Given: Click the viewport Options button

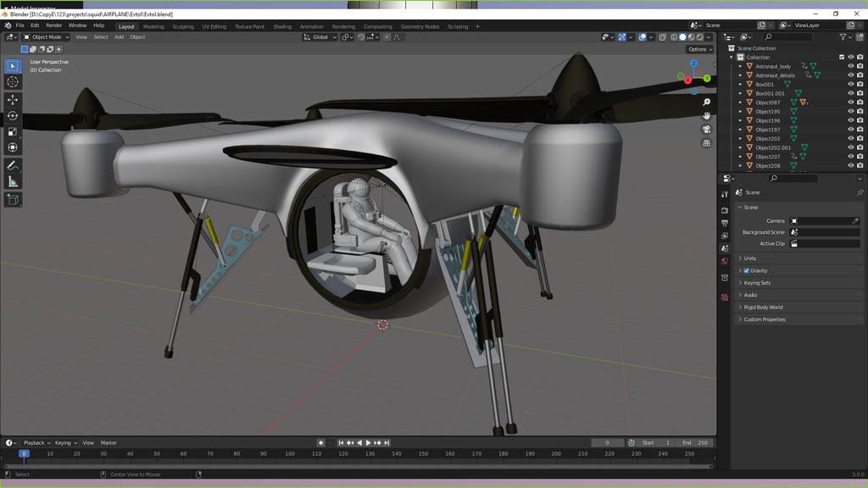Looking at the screenshot, I should pos(698,49).
